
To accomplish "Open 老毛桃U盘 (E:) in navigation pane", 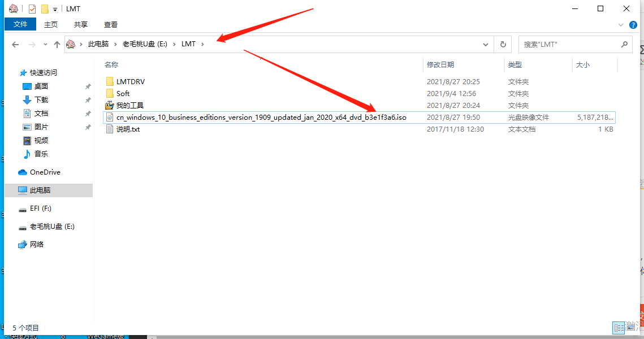I will click(x=52, y=227).
